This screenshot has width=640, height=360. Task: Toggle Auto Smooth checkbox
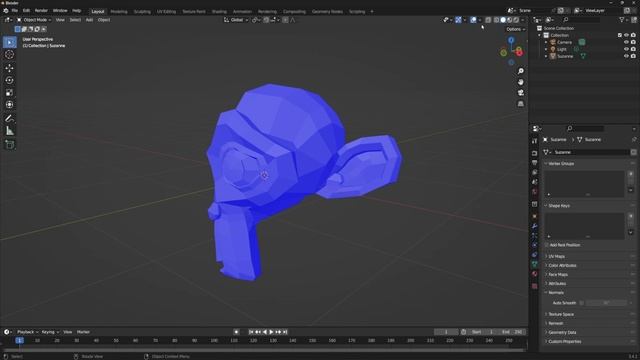coord(582,303)
